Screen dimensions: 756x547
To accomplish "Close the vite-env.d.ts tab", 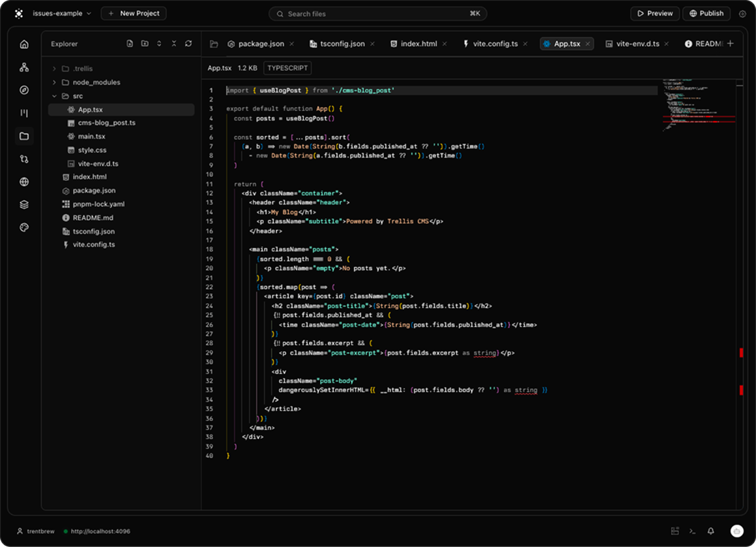I will 666,44.
